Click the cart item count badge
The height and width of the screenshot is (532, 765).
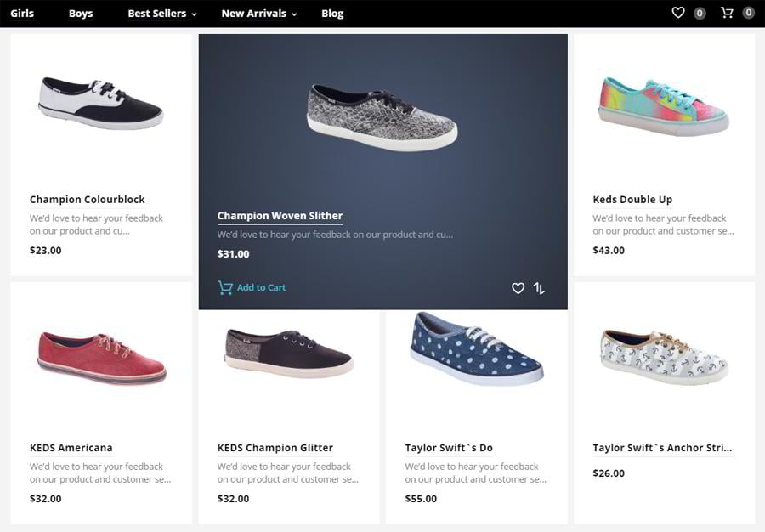coord(748,14)
